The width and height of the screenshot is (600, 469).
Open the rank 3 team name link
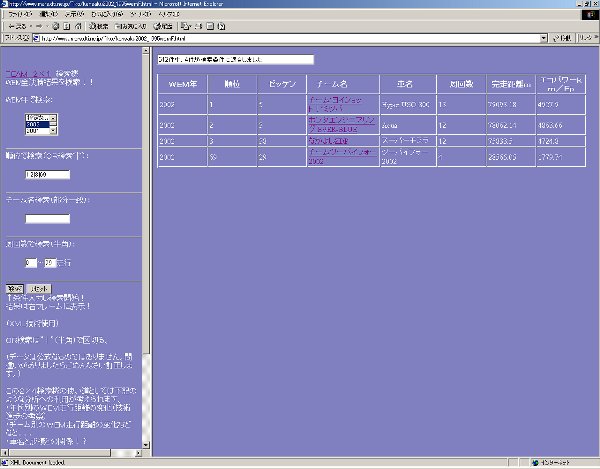point(328,141)
